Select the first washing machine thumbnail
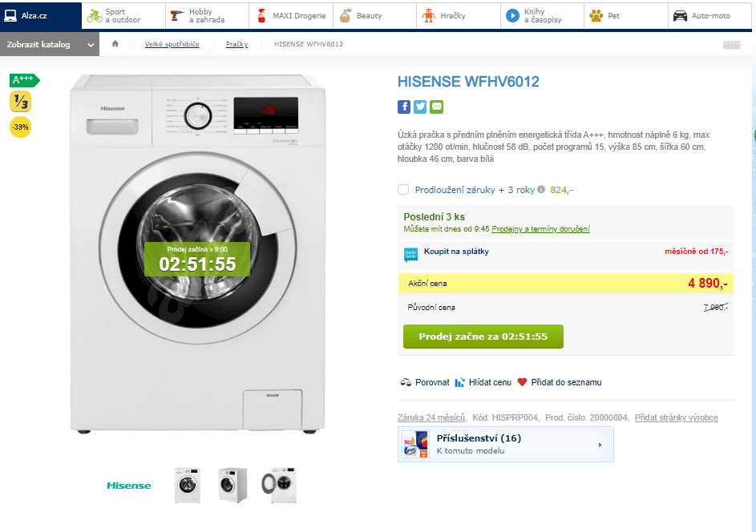The width and height of the screenshot is (756, 532). pyautogui.click(x=188, y=486)
